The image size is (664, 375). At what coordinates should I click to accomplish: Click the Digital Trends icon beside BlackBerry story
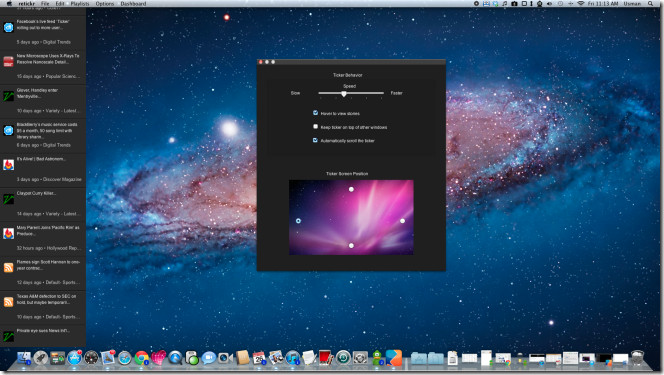8,131
